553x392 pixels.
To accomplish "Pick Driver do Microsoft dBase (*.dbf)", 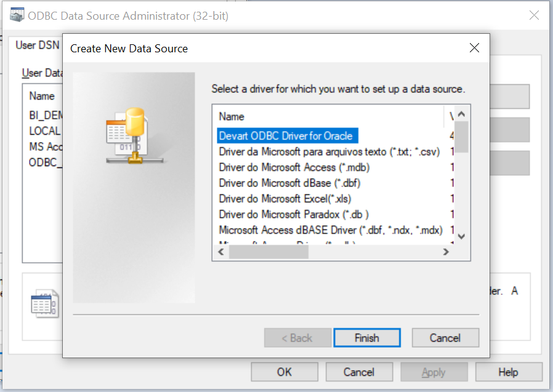I will click(289, 183).
